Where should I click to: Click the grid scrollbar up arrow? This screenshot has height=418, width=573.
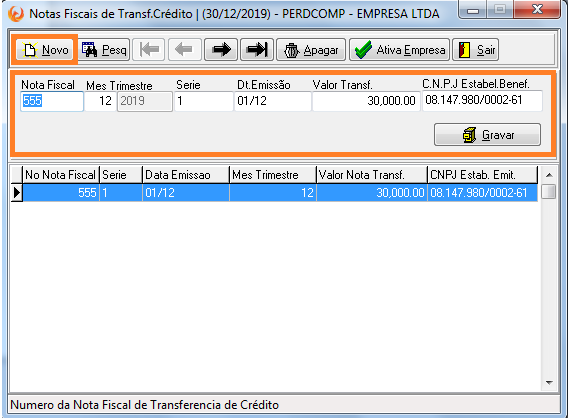pos(549,175)
